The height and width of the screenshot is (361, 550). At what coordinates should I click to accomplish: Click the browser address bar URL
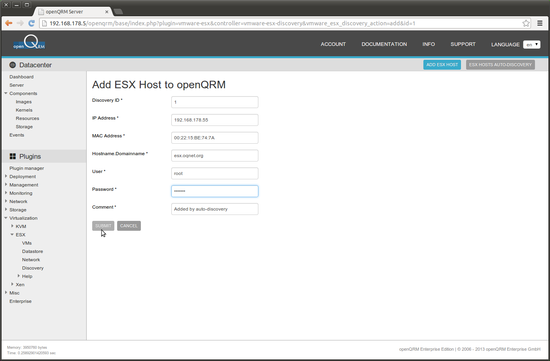232,24
